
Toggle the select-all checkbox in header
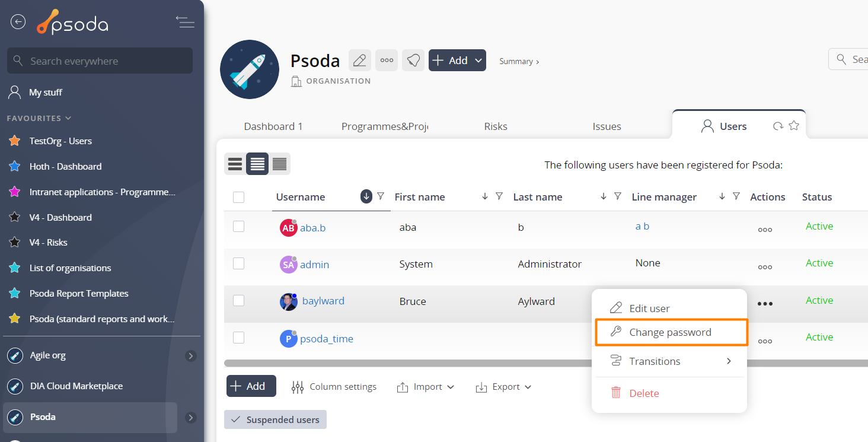tap(239, 197)
